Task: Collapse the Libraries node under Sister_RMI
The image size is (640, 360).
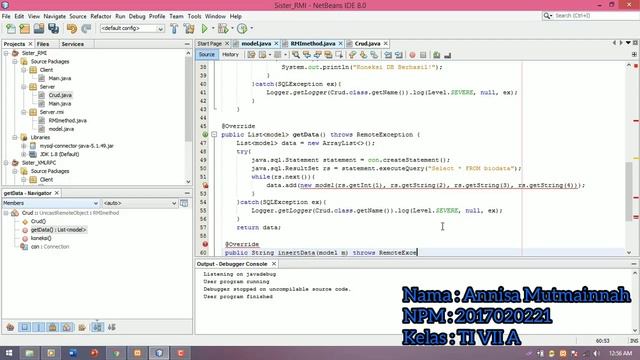Action: click(x=15, y=137)
